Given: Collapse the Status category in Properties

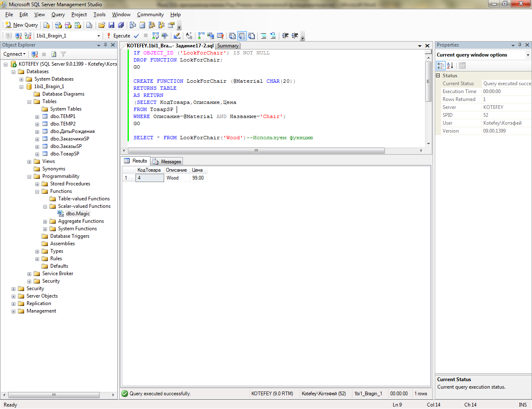Looking at the screenshot, I should pos(438,76).
